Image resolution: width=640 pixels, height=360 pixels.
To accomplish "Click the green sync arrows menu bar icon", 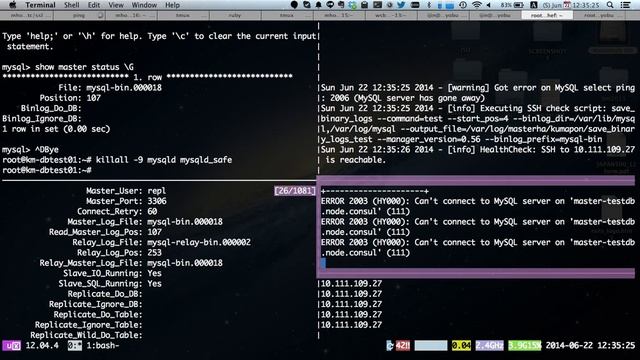I will 353,5.
